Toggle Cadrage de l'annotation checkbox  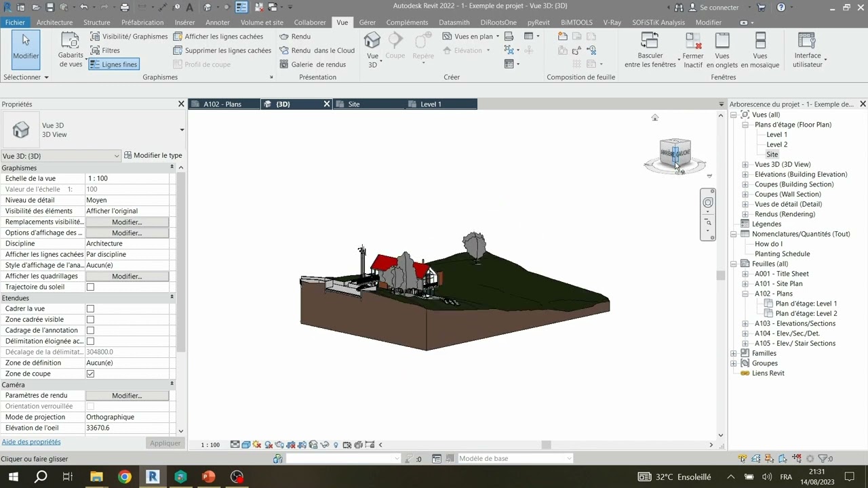pyautogui.click(x=90, y=330)
